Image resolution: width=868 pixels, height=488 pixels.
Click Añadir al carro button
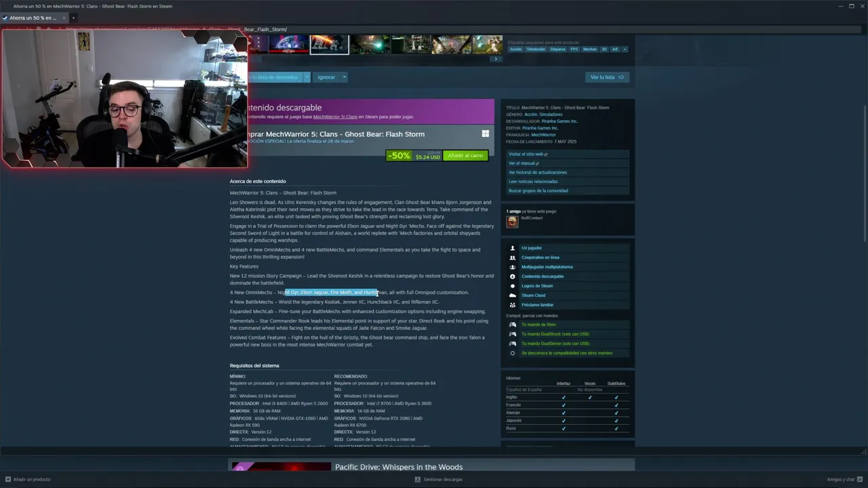pyautogui.click(x=465, y=156)
